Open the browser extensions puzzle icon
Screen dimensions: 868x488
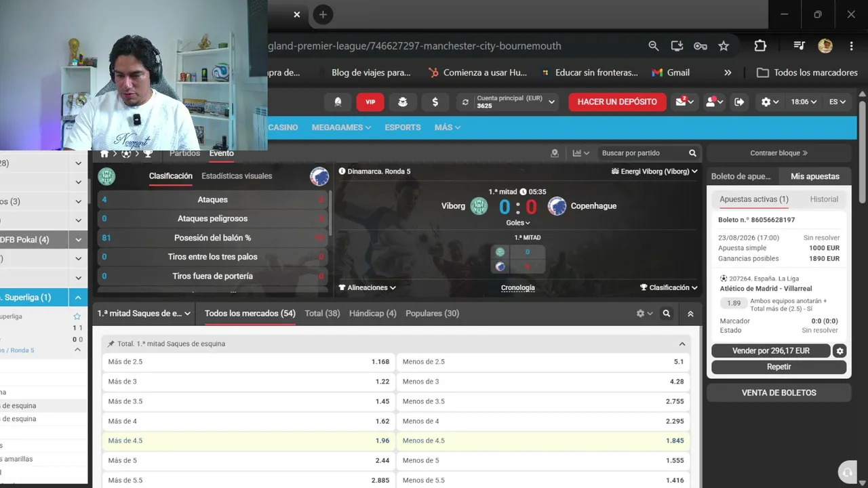[760, 46]
